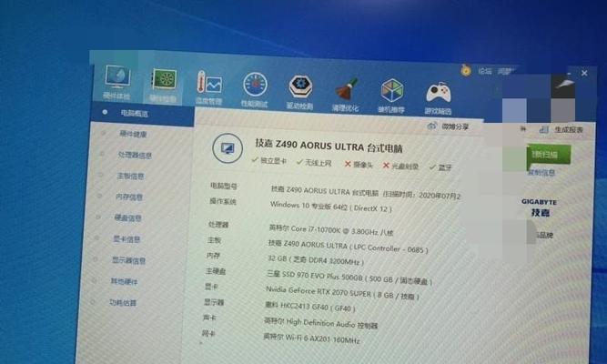Open 硬盘信息 in the sidebar
Screen dimensions: 607x364
(128, 218)
